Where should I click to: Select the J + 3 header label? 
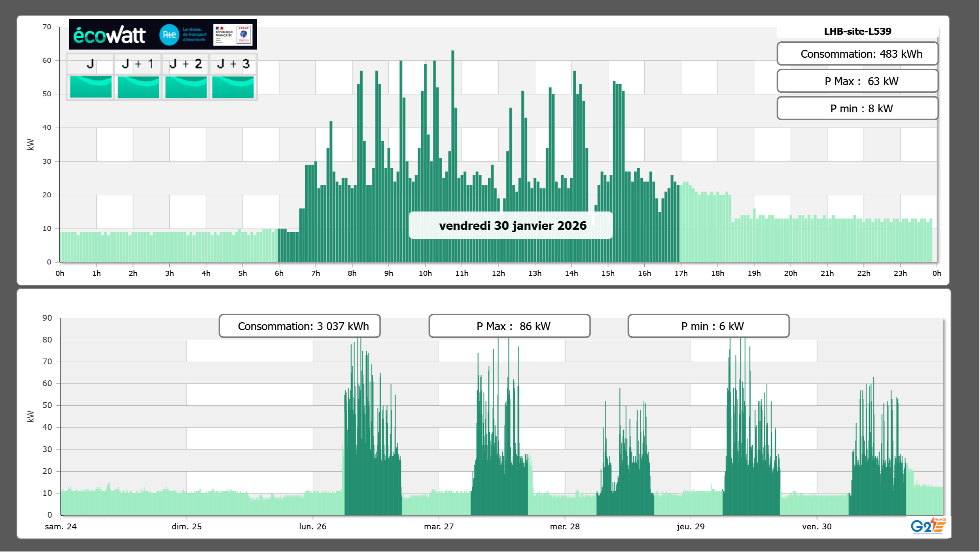(233, 64)
